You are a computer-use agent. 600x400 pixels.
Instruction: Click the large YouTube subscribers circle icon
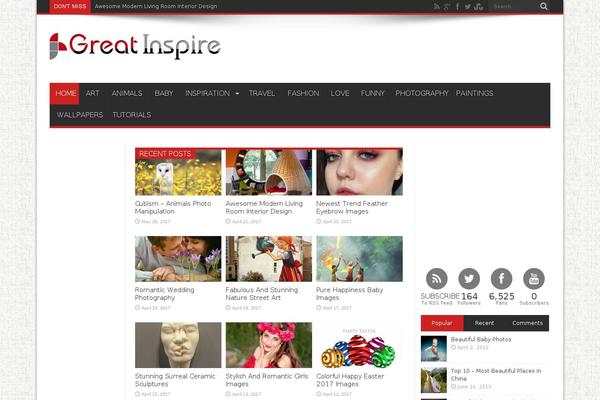(534, 278)
